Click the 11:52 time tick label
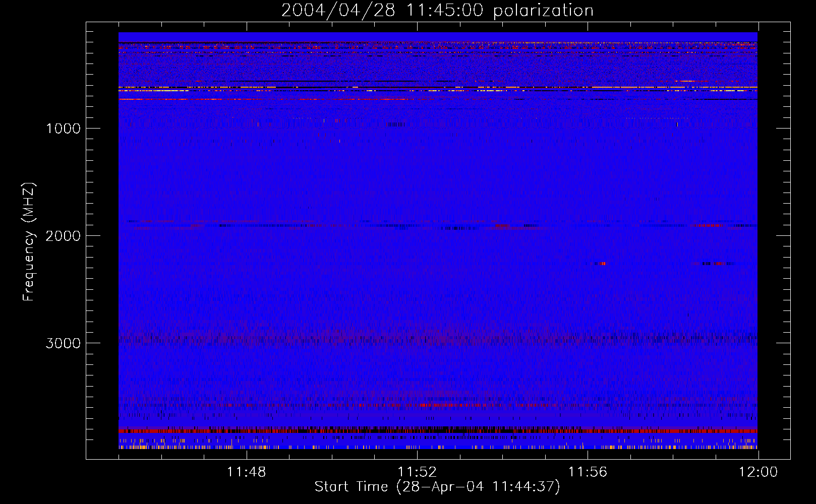Image resolution: width=816 pixels, height=504 pixels. [417, 472]
